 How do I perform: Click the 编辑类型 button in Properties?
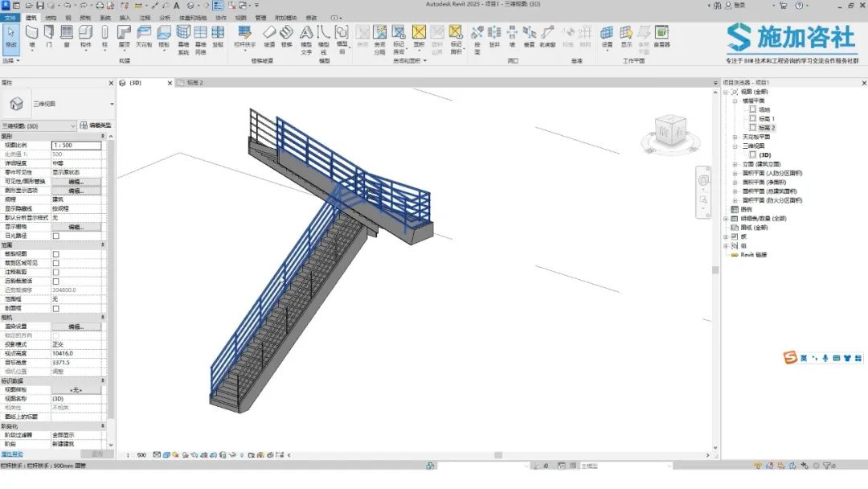pyautogui.click(x=96, y=125)
